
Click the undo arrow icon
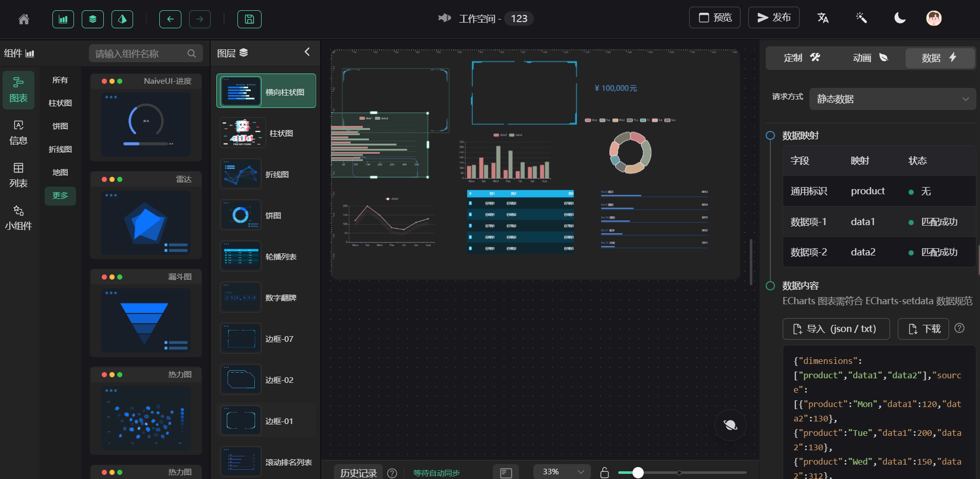[170, 19]
